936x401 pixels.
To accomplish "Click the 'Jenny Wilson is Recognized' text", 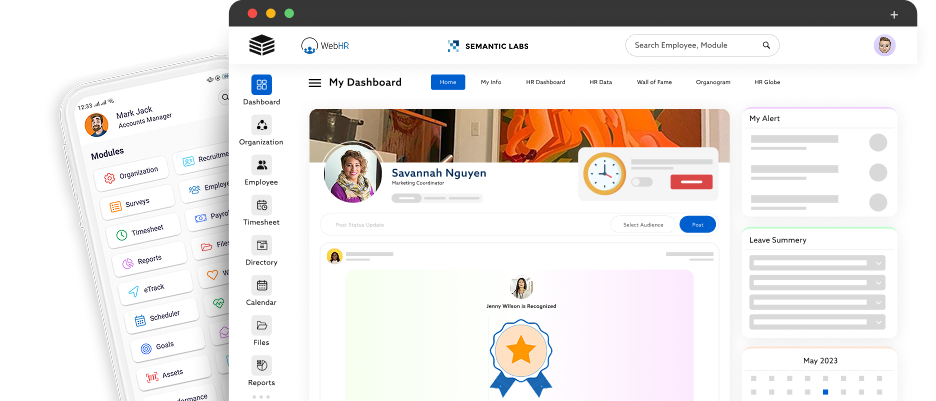I will click(521, 306).
